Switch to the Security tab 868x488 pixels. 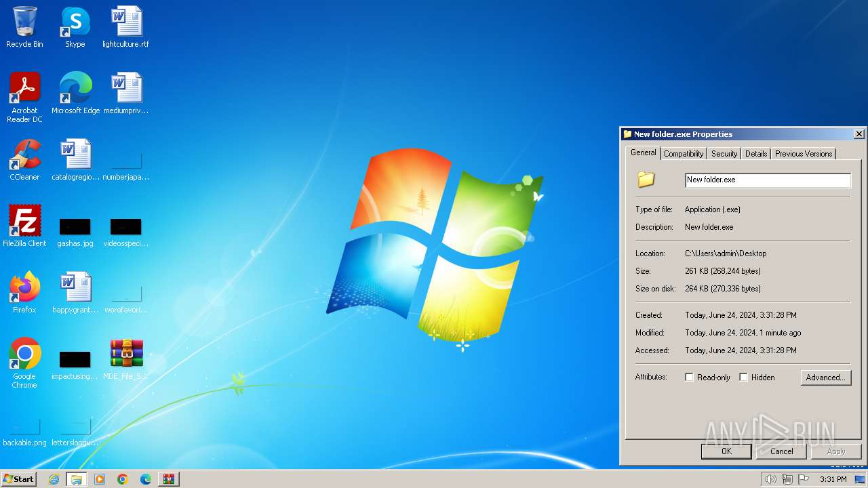724,154
